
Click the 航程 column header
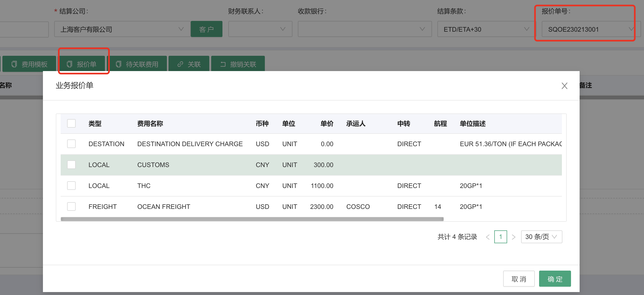point(441,124)
